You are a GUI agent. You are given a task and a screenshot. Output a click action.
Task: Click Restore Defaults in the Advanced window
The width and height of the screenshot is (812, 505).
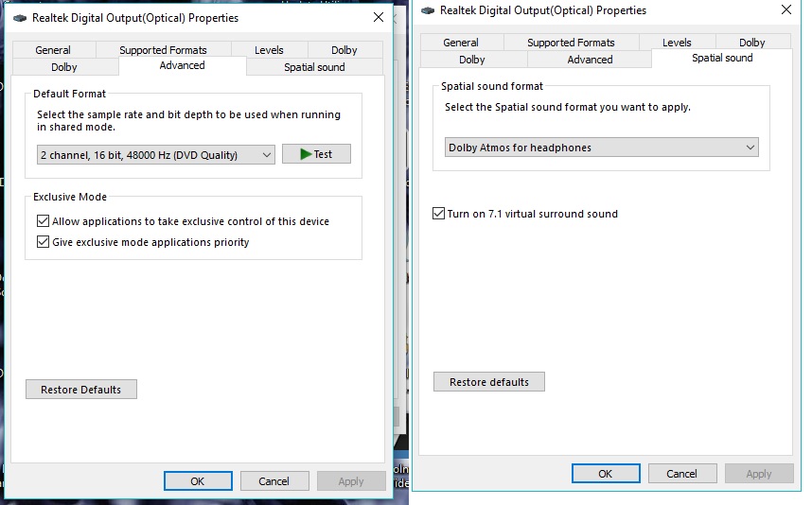(81, 390)
